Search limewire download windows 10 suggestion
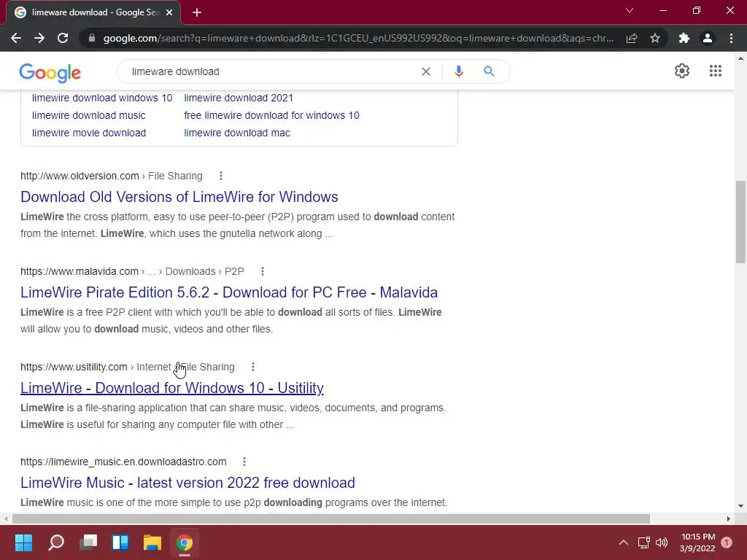Screen dimensions: 747x560 tap(102, 98)
